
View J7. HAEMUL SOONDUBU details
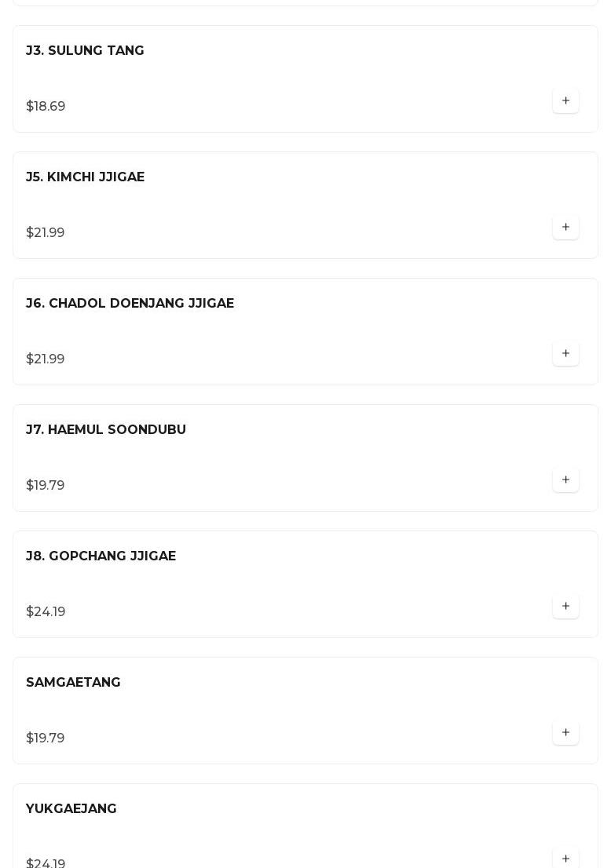[x=106, y=429]
